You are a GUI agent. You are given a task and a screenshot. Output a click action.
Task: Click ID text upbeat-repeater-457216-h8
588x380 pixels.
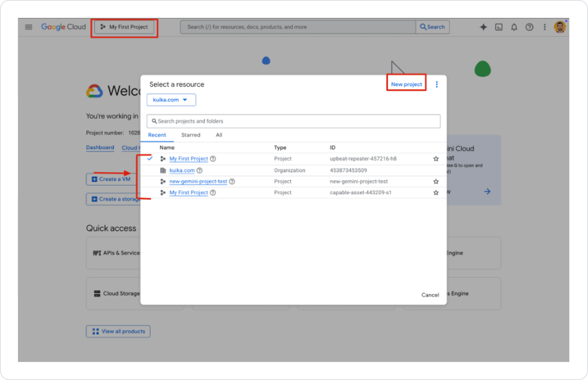click(363, 159)
